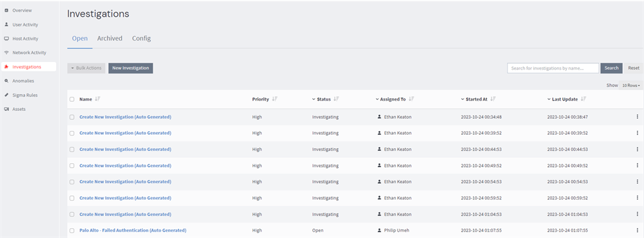Screen dimensions: 644x238
Task: Open row menu for investigation started 00:59:52
Action: click(637, 198)
